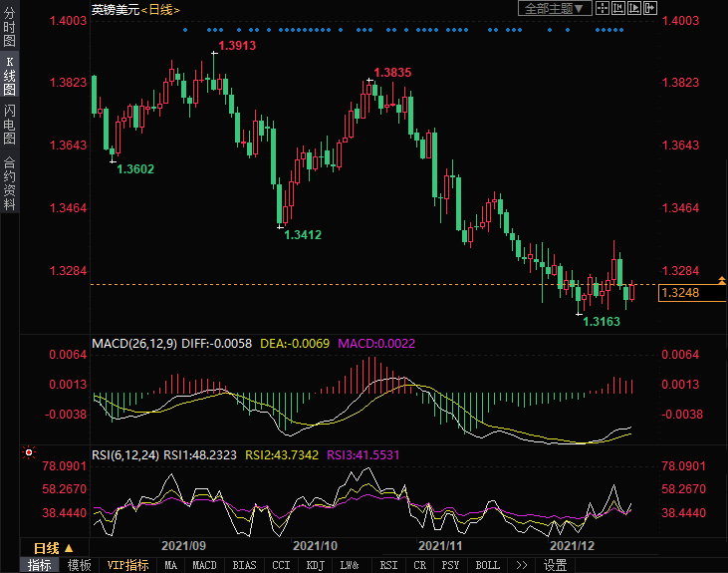Expand the 日线 period selector at bottom left
This screenshot has width=728, height=573.
[53, 548]
